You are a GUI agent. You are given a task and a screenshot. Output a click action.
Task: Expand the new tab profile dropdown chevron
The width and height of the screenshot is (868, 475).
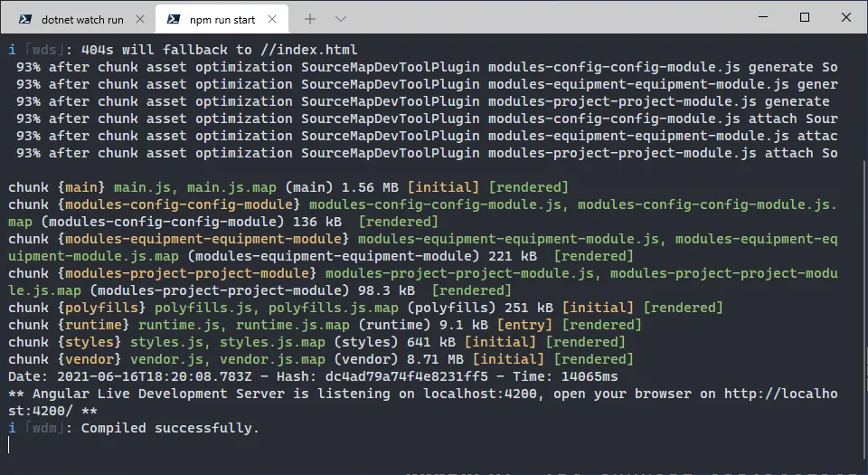click(x=341, y=19)
